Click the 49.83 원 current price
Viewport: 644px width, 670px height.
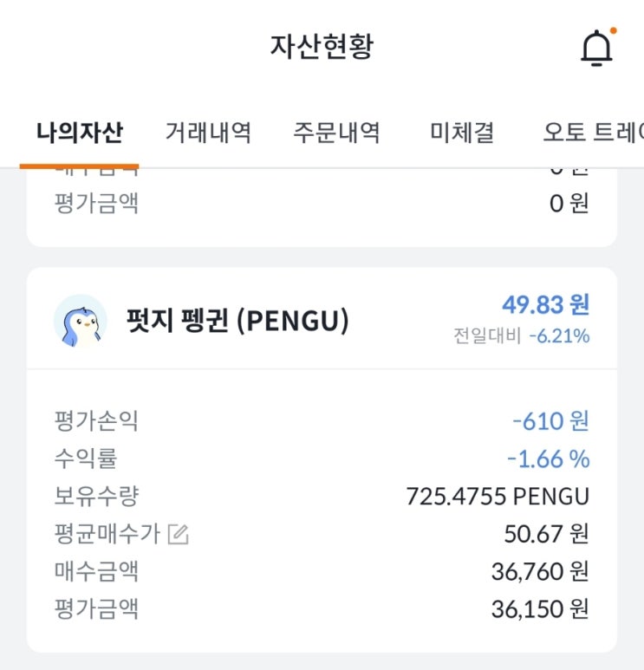coord(546,304)
